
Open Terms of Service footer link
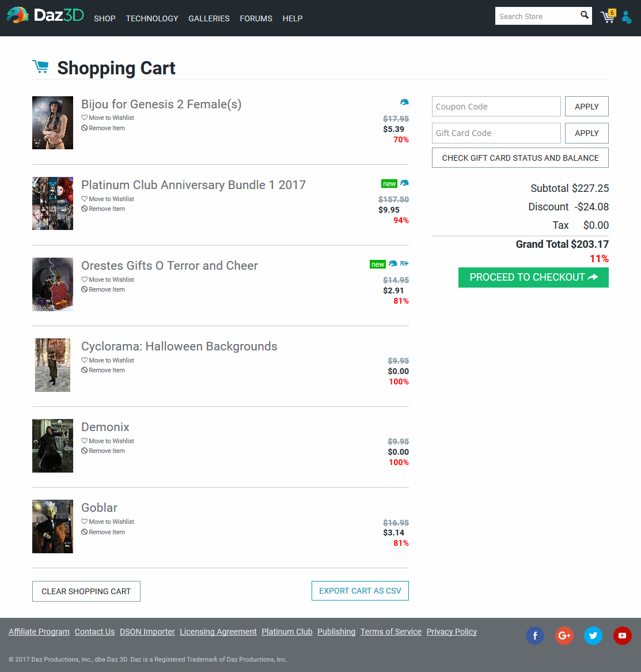tap(391, 632)
